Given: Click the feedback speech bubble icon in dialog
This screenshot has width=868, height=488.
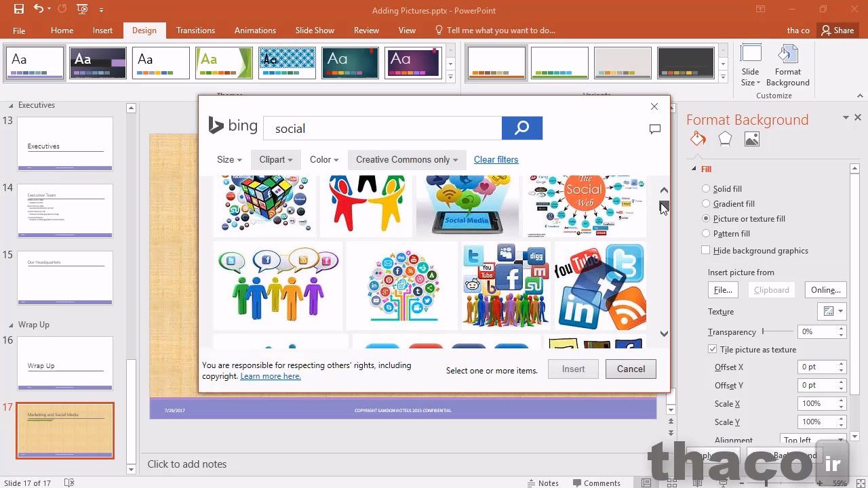Looking at the screenshot, I should click(654, 129).
